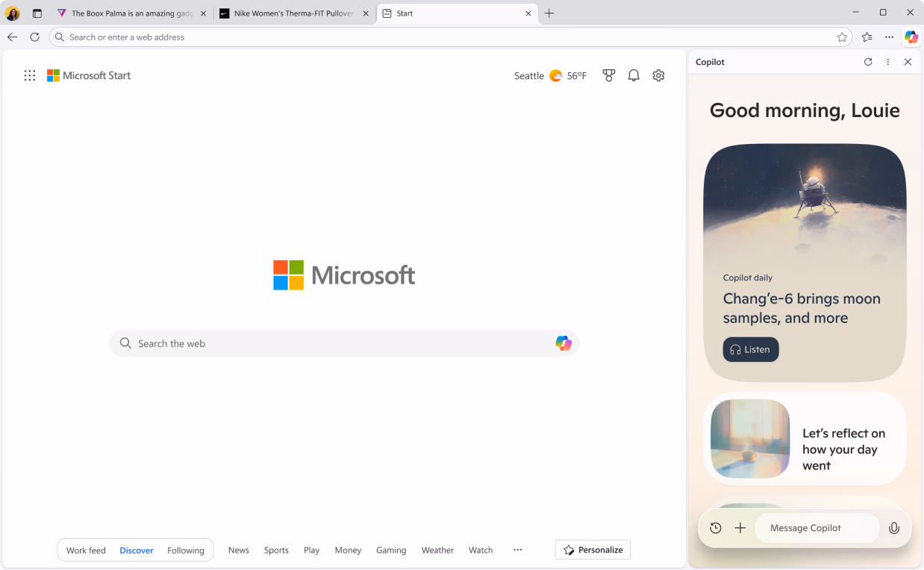Open Copilot pane more options menu
924x570 pixels.
[888, 62]
